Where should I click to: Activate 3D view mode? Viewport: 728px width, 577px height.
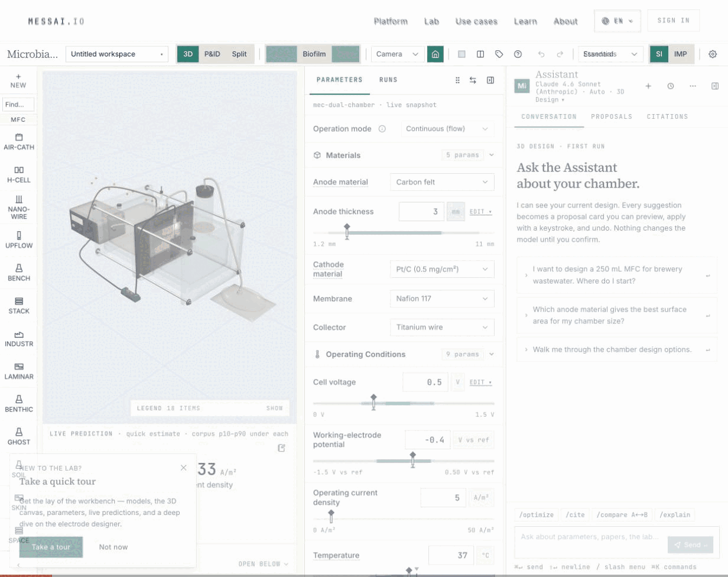click(x=188, y=54)
